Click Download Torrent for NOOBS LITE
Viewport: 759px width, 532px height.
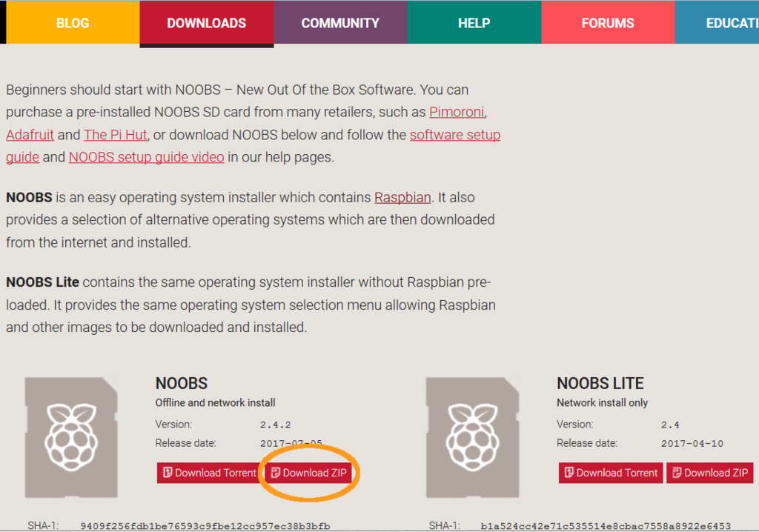tap(611, 473)
